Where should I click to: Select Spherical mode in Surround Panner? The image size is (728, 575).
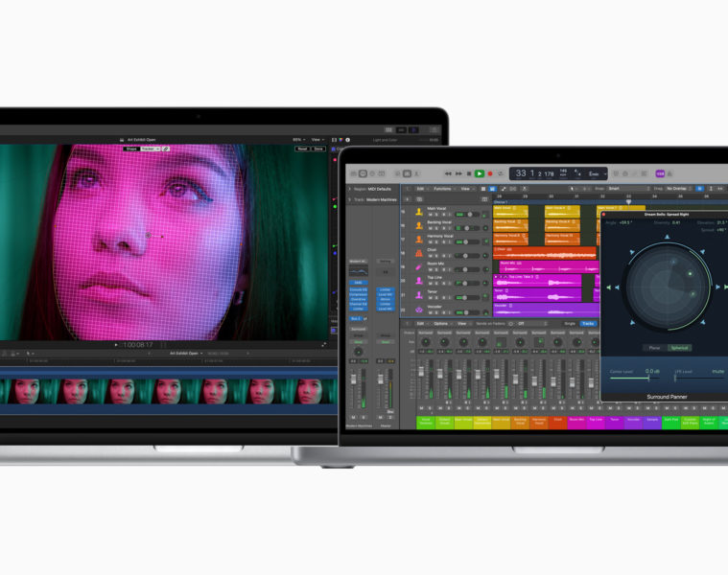point(678,348)
